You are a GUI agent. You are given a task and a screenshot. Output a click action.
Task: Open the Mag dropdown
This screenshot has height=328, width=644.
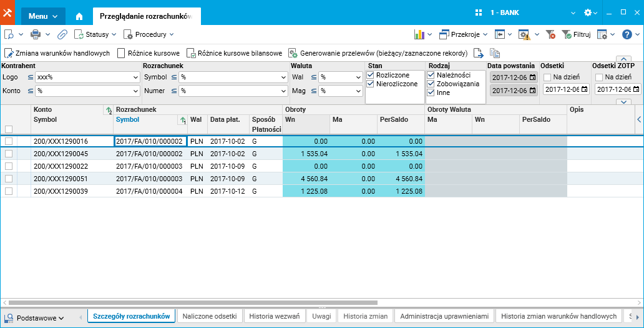pyautogui.click(x=358, y=91)
